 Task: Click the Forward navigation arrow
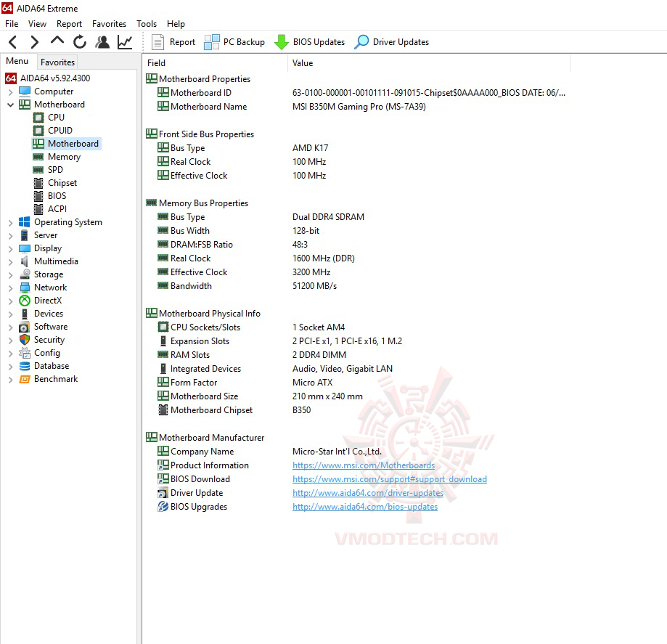35,41
